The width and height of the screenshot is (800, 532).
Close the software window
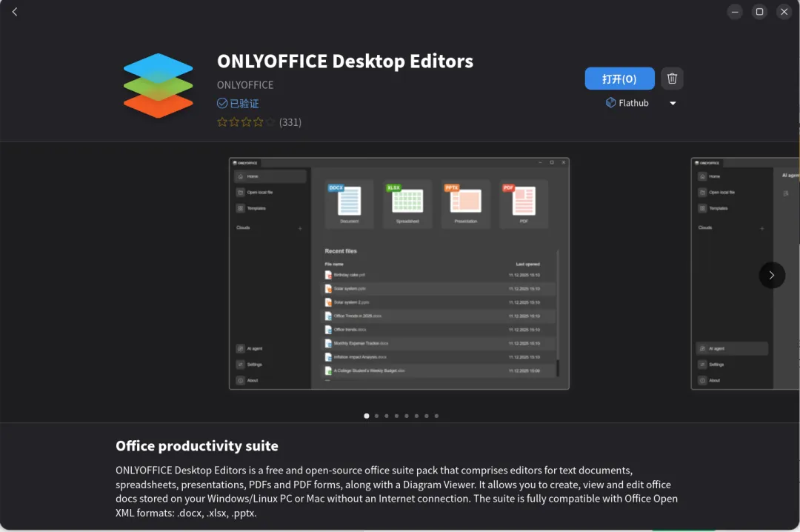pyautogui.click(x=784, y=12)
